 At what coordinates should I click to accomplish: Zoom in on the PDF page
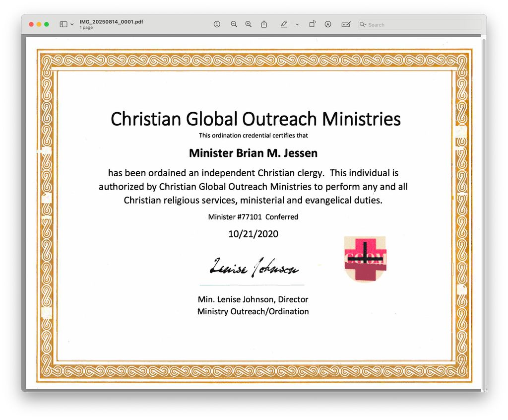click(x=249, y=24)
